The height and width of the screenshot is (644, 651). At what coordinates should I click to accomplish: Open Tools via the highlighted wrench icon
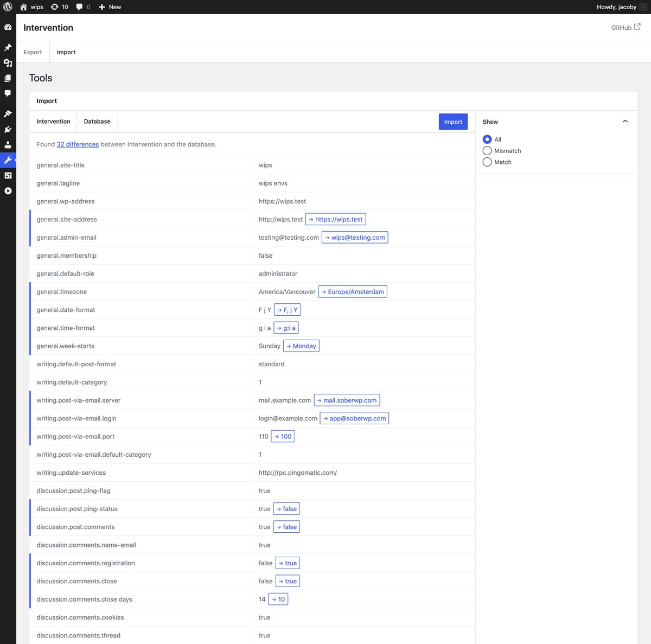pyautogui.click(x=8, y=160)
